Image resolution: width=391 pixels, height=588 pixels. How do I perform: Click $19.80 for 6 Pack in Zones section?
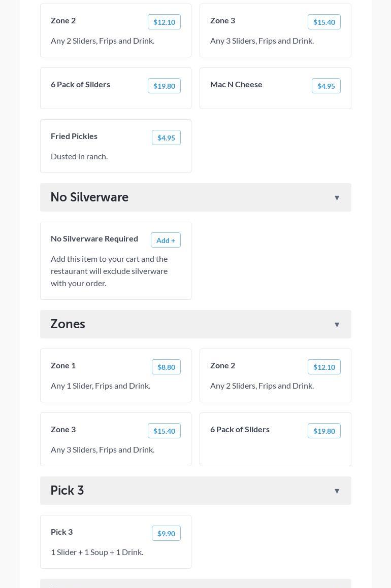[x=324, y=431]
